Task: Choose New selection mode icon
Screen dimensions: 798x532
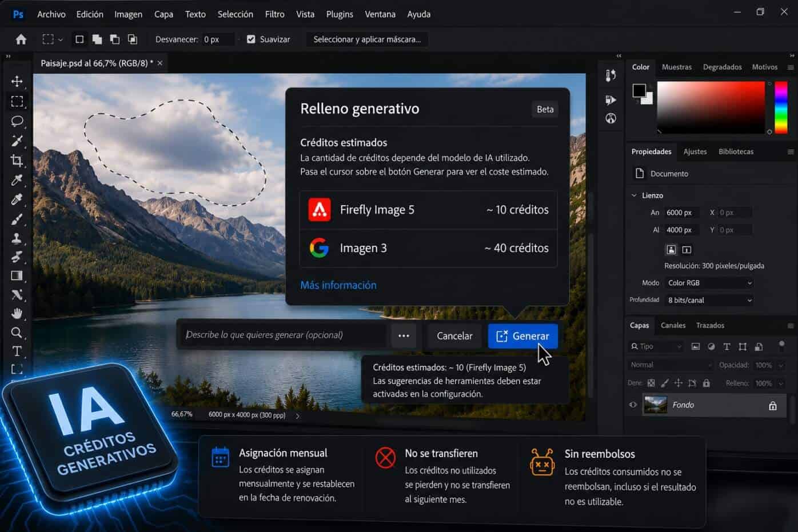Action: pyautogui.click(x=79, y=39)
